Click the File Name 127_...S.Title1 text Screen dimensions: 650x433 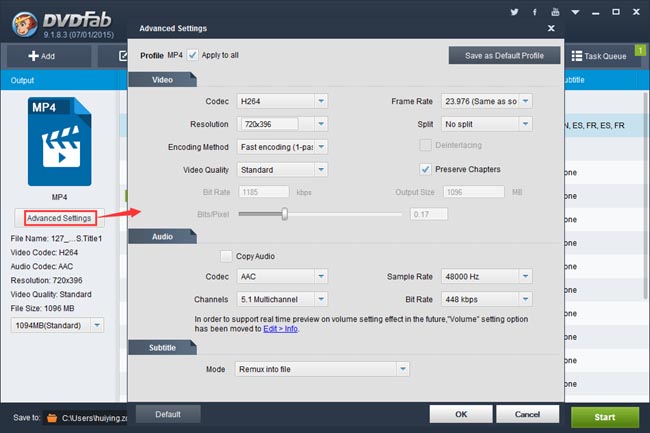pyautogui.click(x=56, y=239)
